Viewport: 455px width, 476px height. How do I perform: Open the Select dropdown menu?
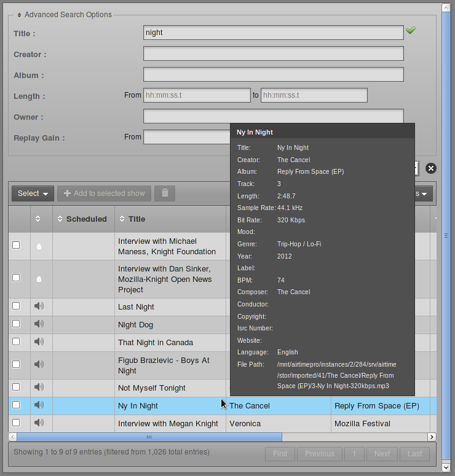coord(33,193)
